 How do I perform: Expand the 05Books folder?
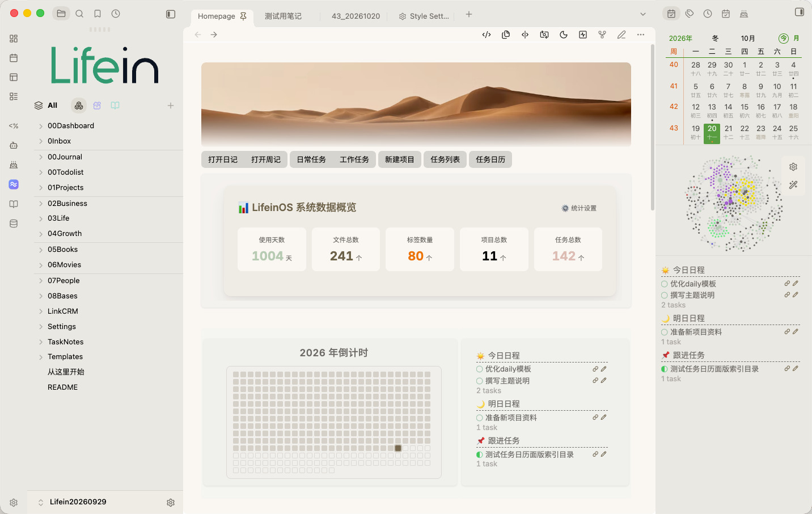coord(41,250)
